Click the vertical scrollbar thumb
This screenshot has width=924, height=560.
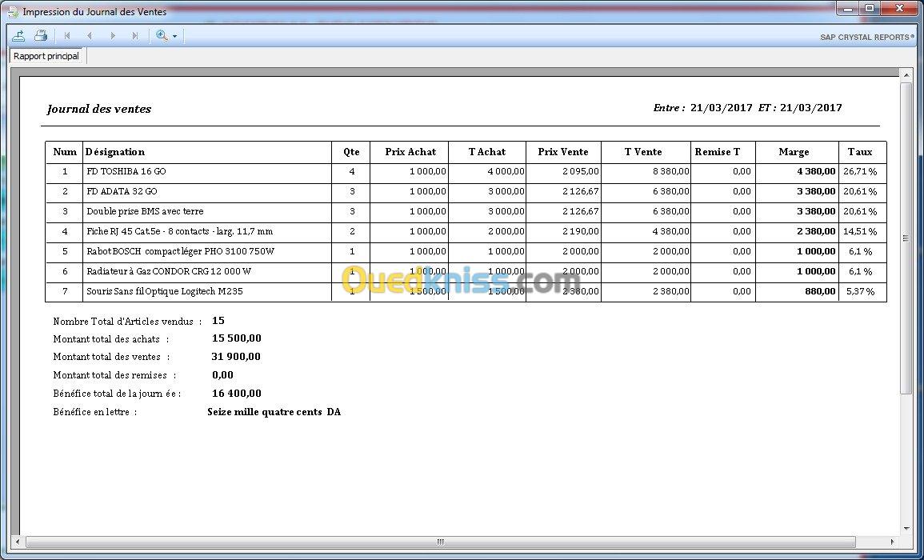906,238
